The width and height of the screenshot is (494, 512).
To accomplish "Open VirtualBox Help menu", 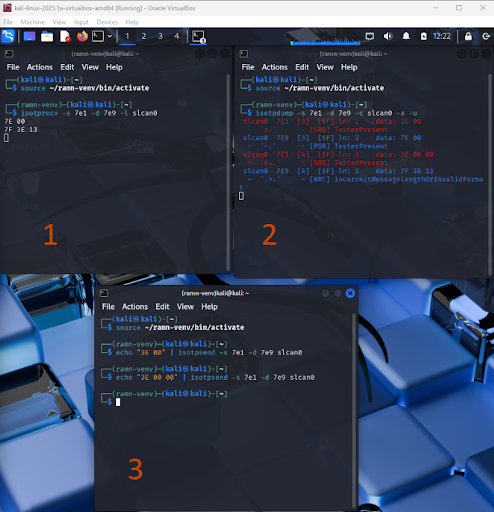I will 132,22.
